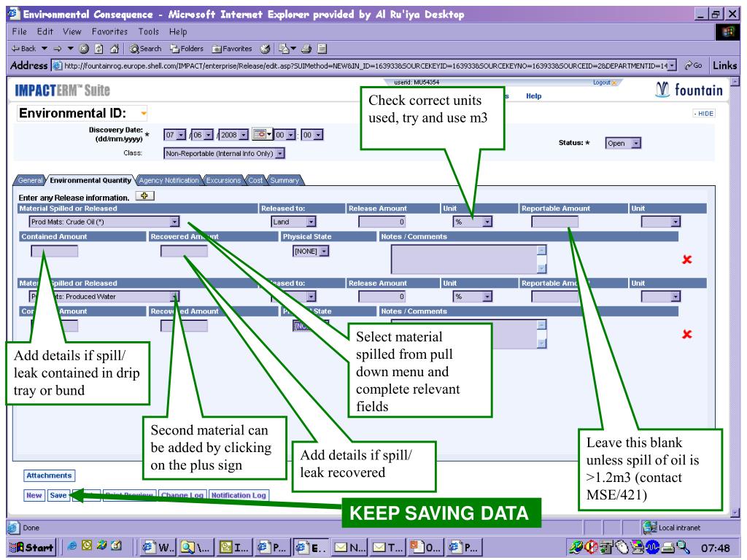Click the New button
This screenshot has width=747, height=560.
click(34, 495)
